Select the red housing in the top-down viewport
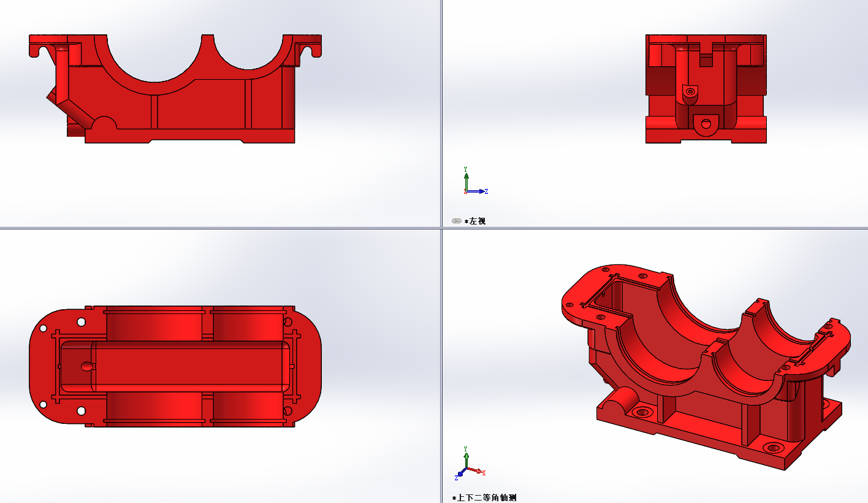Screen dimensions: 868x503 (x=175, y=366)
